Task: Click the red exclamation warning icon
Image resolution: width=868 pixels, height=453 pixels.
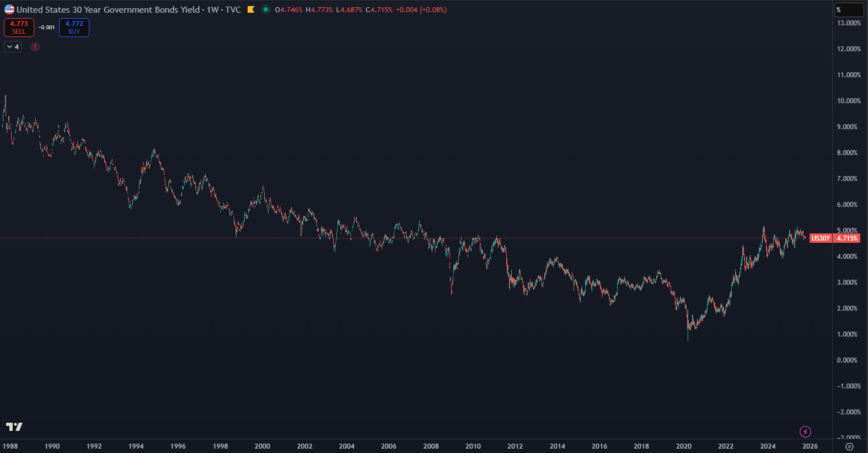Action: (35, 47)
